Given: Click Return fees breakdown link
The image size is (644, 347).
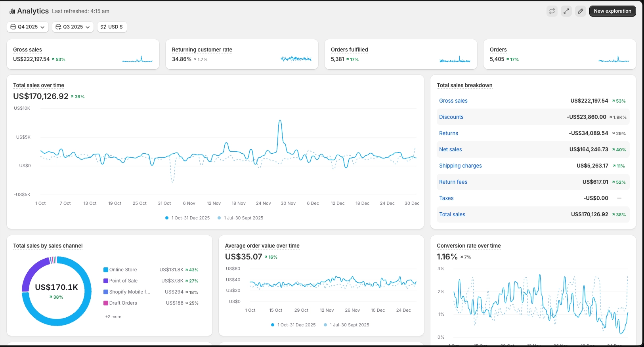Looking at the screenshot, I should (453, 182).
